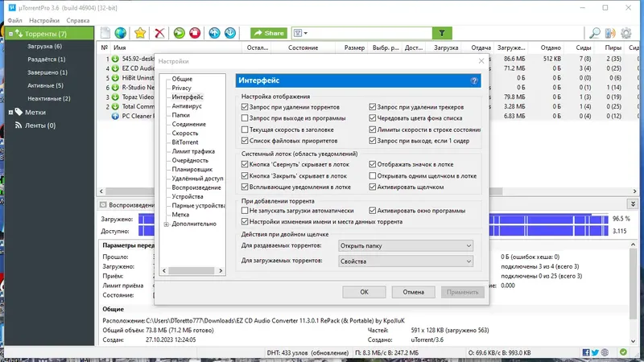
Task: Open the search provider dropdown in toolbar
Action: pos(300,33)
